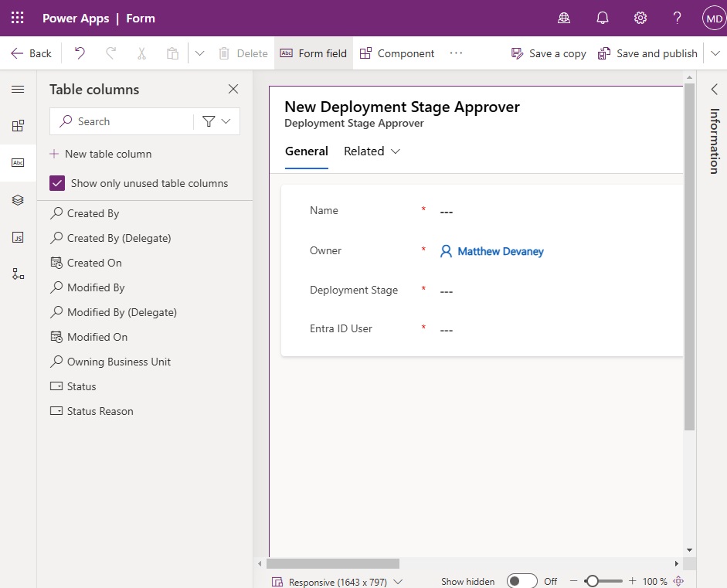Screen dimensions: 727x588
Task: Expand the Responsive form size dropdown
Action: pos(398,582)
